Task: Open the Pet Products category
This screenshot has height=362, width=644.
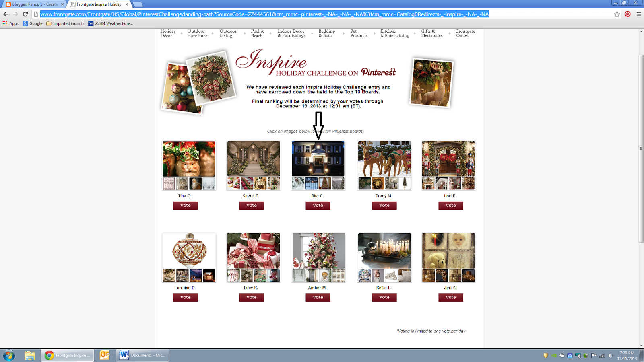Action: tap(359, 33)
